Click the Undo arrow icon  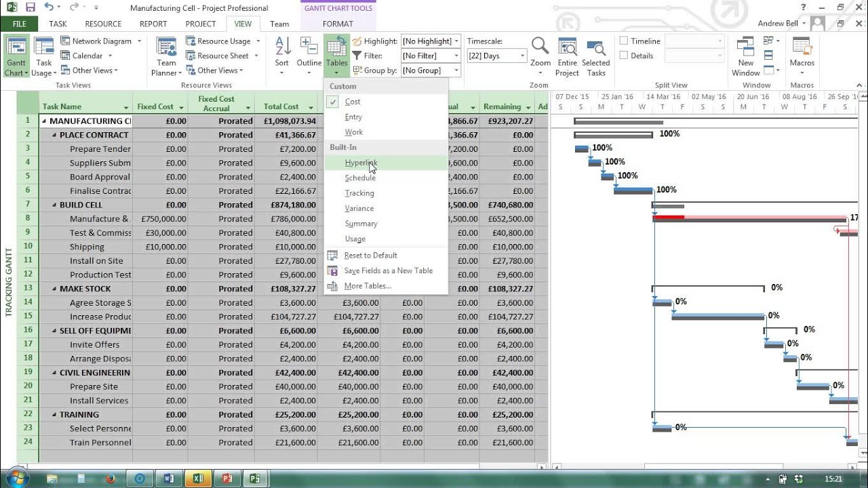50,7
